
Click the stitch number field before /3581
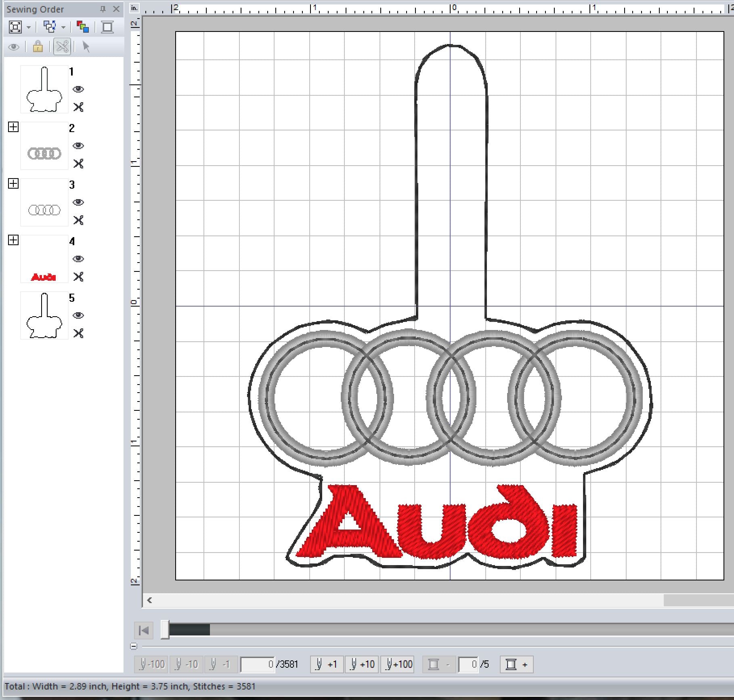(258, 664)
